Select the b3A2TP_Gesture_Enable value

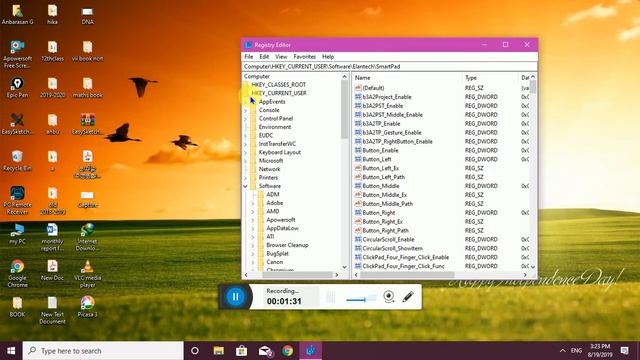[x=391, y=133]
